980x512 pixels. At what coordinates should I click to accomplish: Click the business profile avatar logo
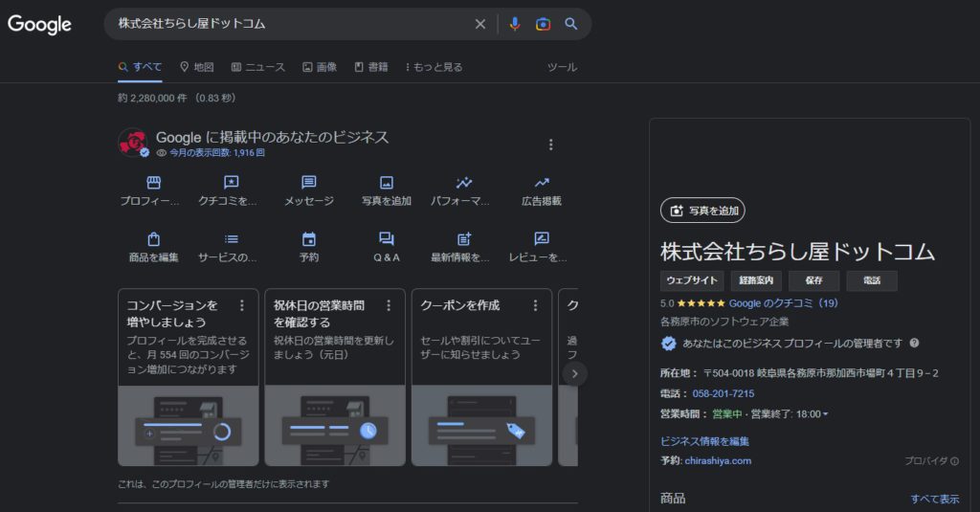133,143
